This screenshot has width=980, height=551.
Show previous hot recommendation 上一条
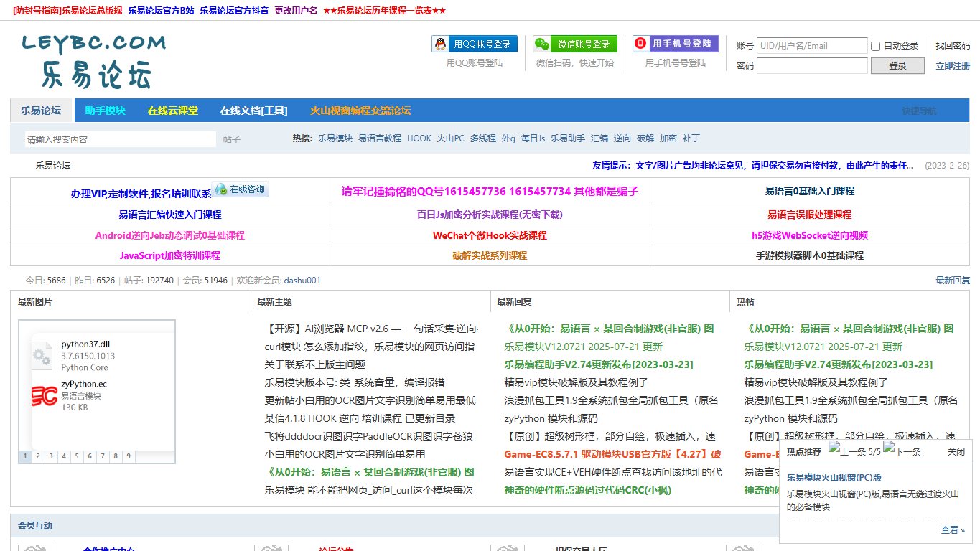click(x=847, y=451)
